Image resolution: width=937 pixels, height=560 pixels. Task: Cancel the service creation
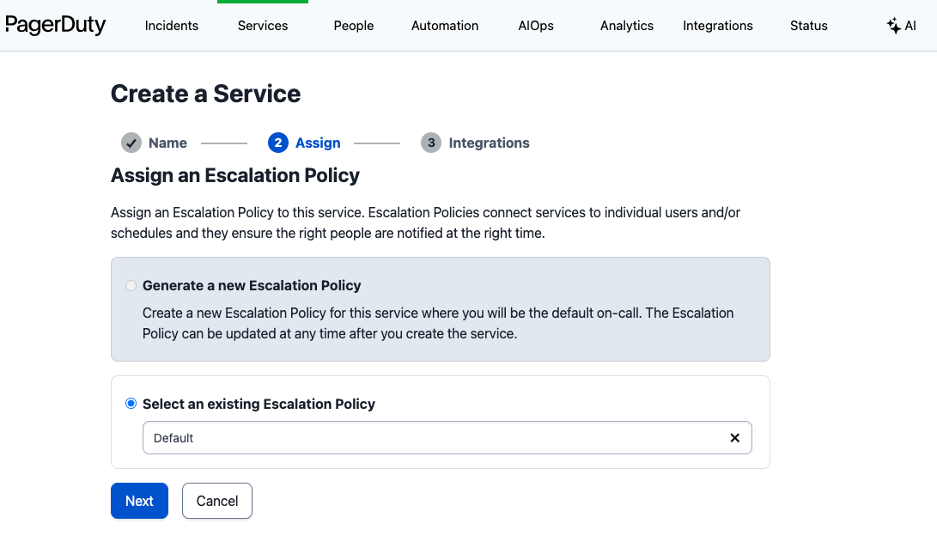pos(217,501)
